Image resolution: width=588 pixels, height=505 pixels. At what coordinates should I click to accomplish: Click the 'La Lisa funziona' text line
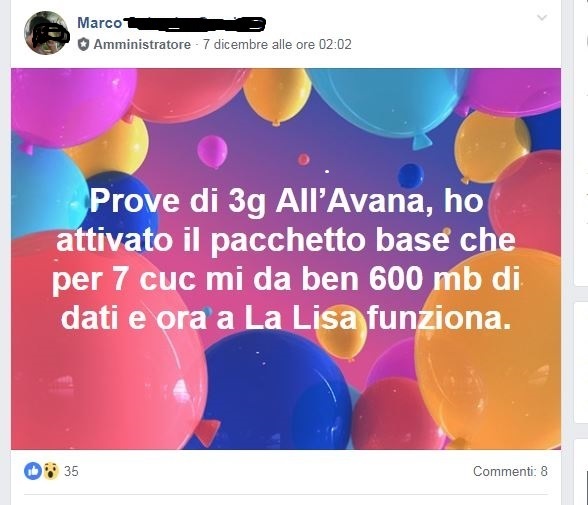point(377,319)
